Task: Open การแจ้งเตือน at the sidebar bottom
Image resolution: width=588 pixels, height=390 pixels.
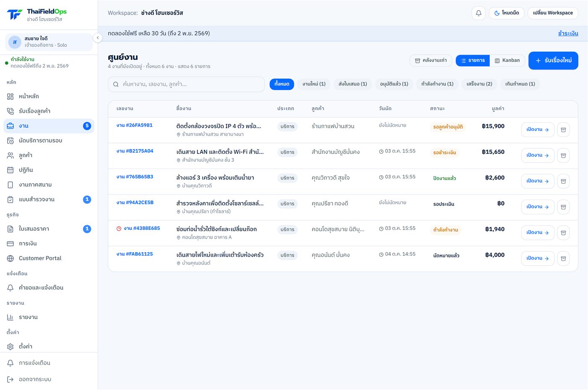Action: 49,363
